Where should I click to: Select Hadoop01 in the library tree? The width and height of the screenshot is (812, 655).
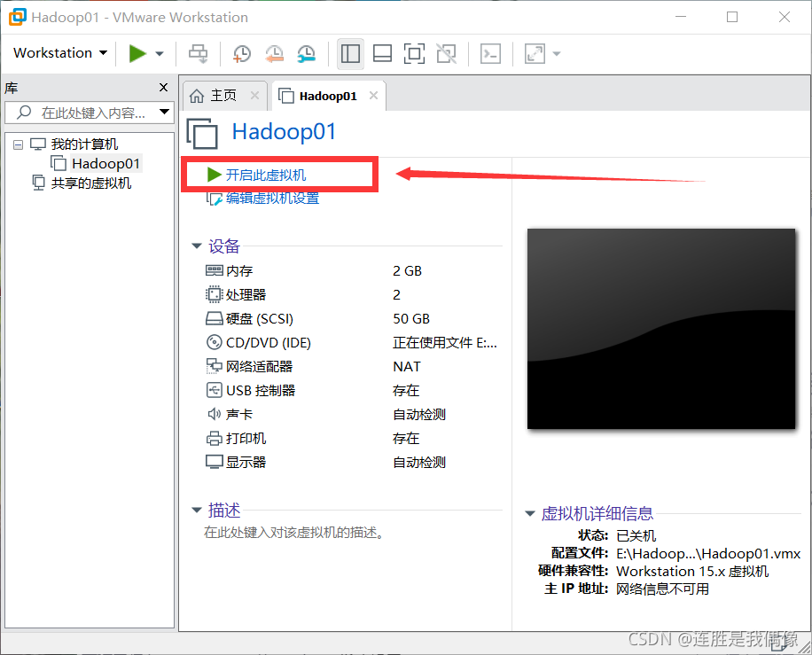[105, 164]
